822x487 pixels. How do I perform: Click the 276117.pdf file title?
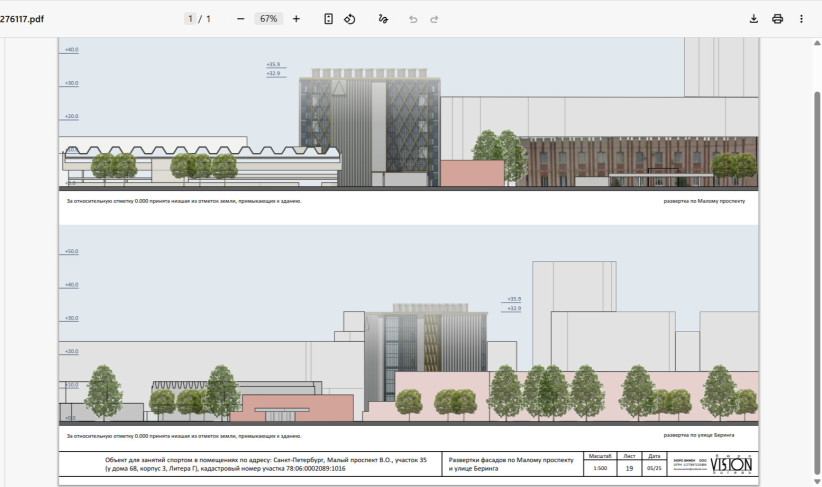21,19
